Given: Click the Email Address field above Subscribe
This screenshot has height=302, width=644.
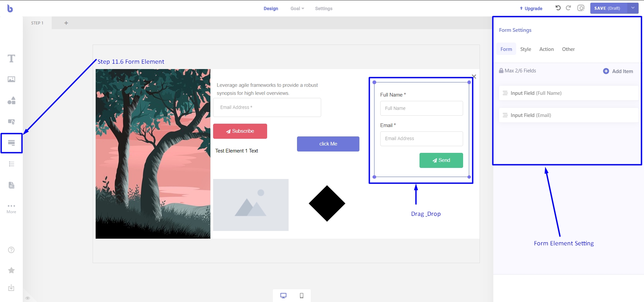Looking at the screenshot, I should click(x=267, y=107).
